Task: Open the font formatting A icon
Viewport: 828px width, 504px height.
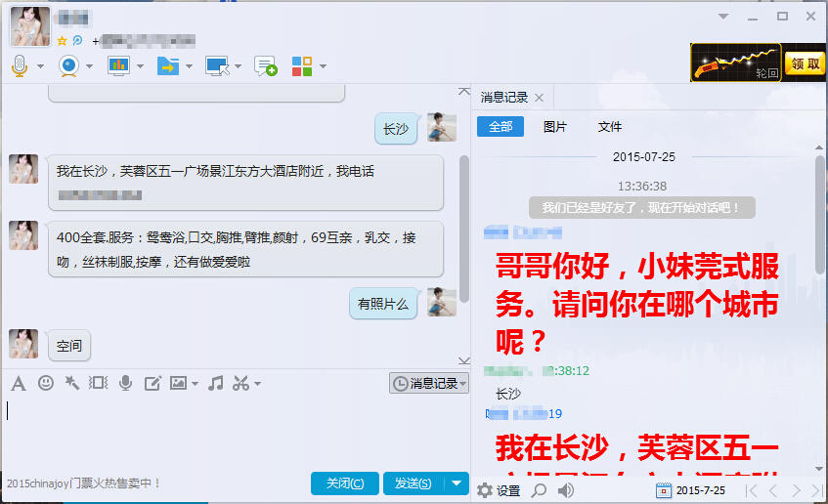Action: [x=19, y=383]
